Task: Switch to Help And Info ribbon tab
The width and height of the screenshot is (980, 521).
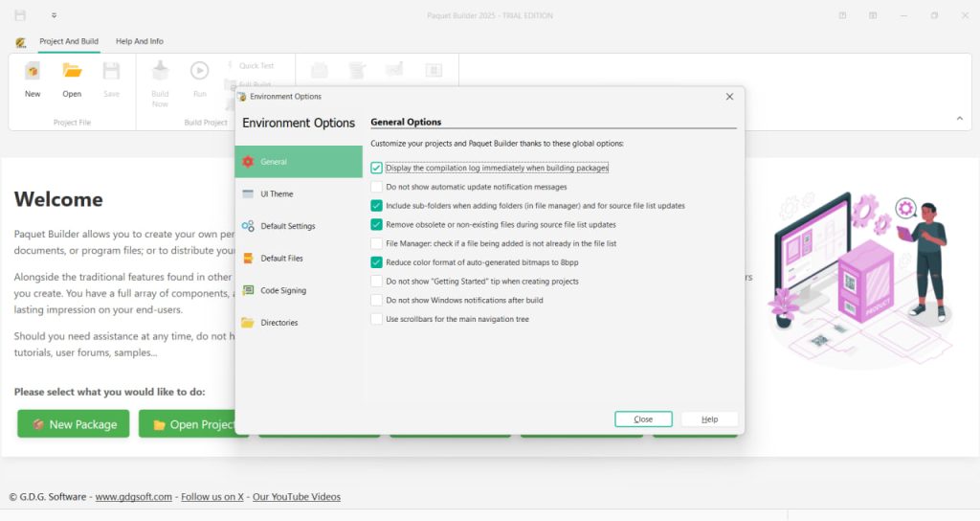Action: pyautogui.click(x=140, y=41)
